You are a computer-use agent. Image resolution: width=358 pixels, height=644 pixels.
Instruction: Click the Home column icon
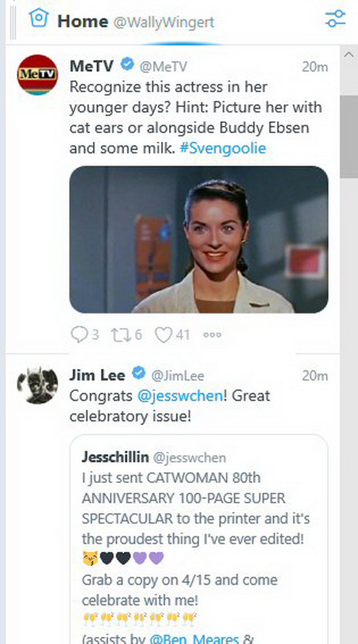coord(38,19)
